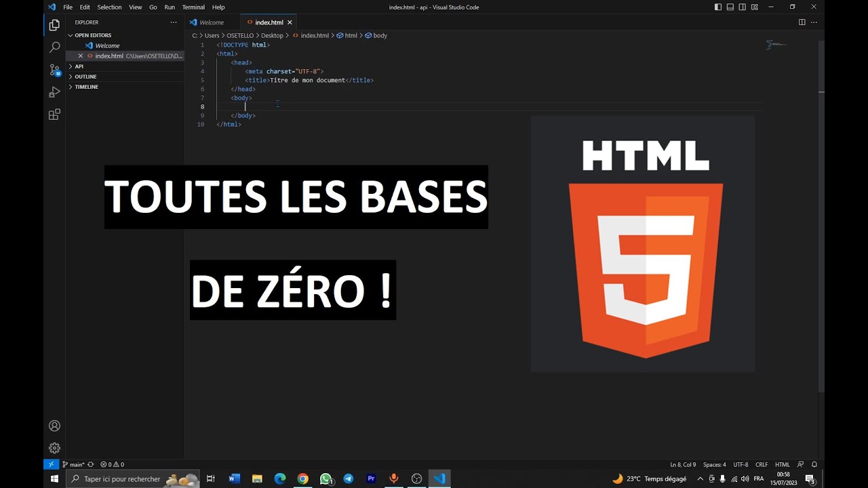868x488 pixels.
Task: Click the UTF-8 encoding in the status bar
Action: pos(740,464)
